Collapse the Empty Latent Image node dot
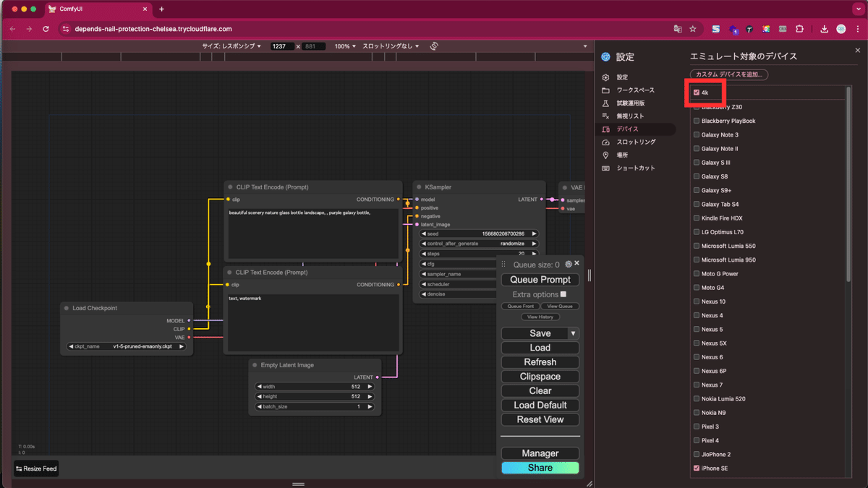The image size is (868, 488). pos(255,365)
